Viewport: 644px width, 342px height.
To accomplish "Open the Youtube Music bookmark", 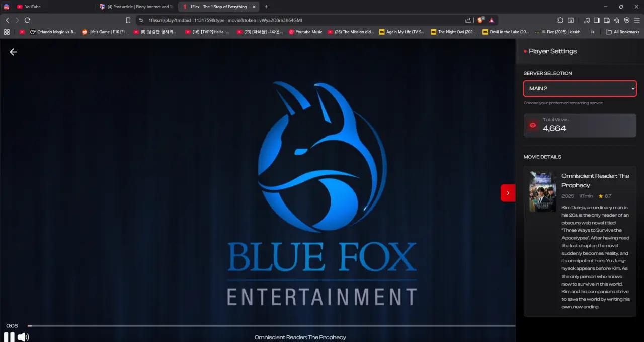I will point(305,32).
